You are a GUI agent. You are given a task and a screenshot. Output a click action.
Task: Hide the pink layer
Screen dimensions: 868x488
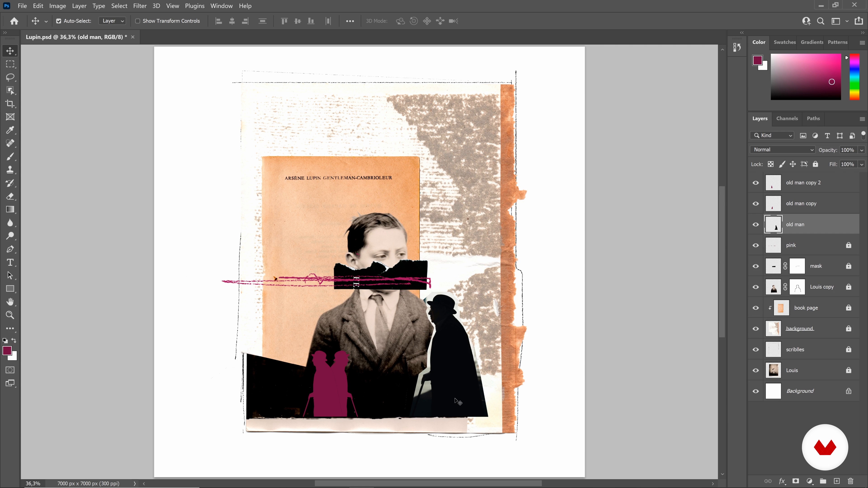pos(756,245)
